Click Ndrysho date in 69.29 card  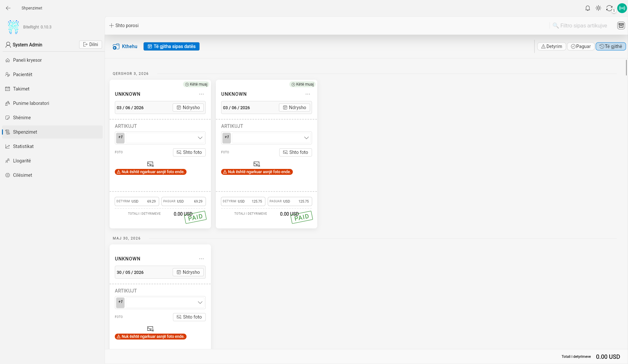click(188, 108)
